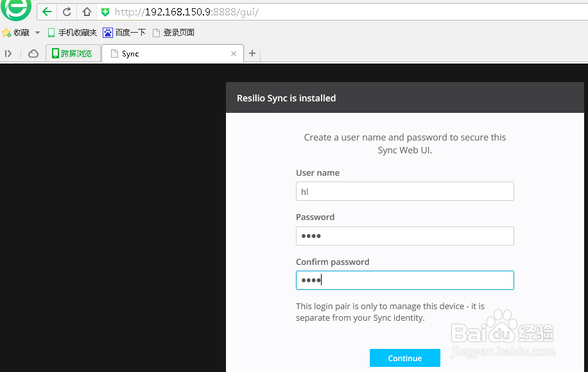Click the 'User name' label

318,173
